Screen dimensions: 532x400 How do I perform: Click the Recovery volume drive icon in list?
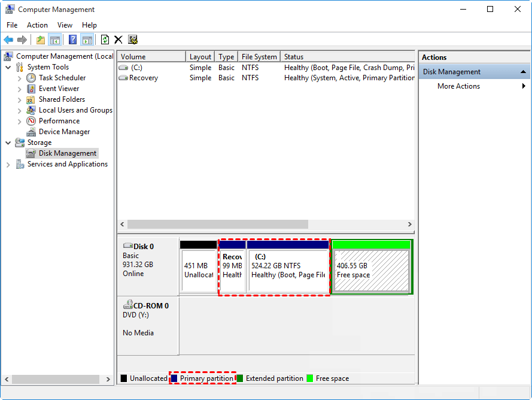[123, 78]
